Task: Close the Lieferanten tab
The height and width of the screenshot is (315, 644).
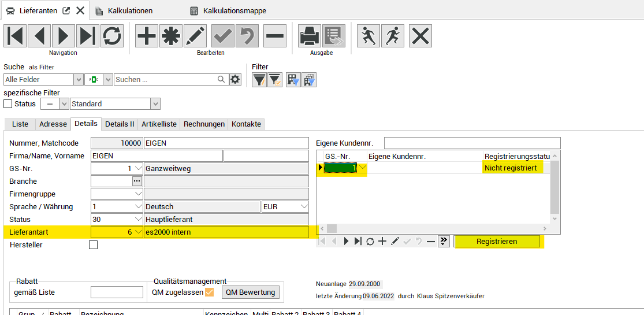Action: (80, 10)
